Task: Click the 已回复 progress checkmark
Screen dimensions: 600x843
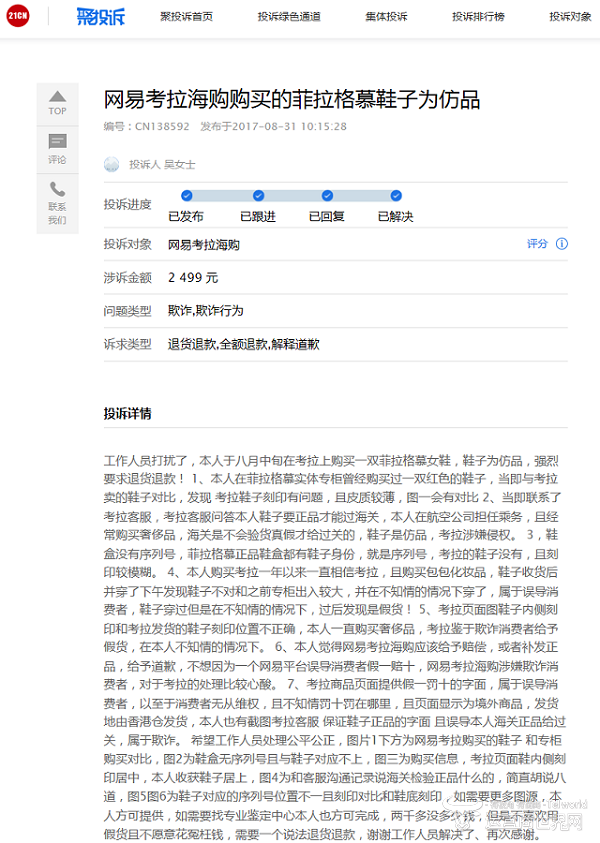Action: coord(327,196)
